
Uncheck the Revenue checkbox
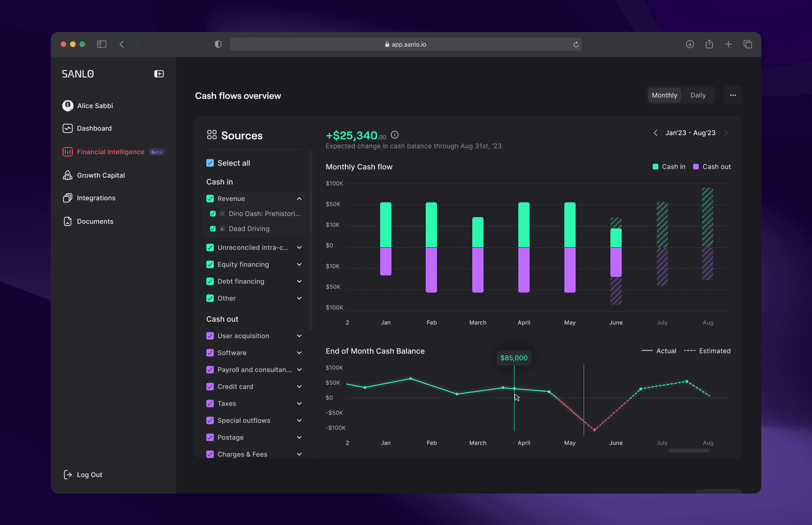(210, 199)
